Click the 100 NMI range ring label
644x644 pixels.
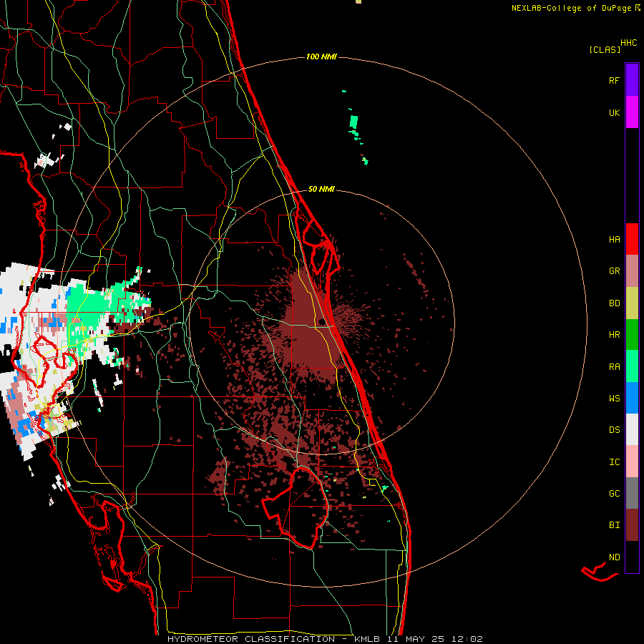[321, 57]
